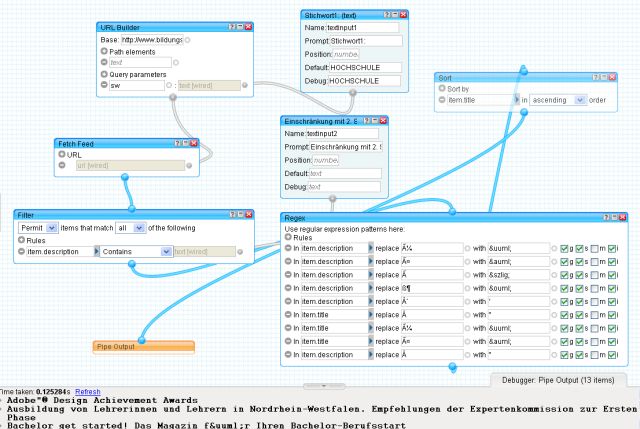Remove the wired url row in Fetch Feed
Screen dimensions: 640x429
[x=62, y=165]
